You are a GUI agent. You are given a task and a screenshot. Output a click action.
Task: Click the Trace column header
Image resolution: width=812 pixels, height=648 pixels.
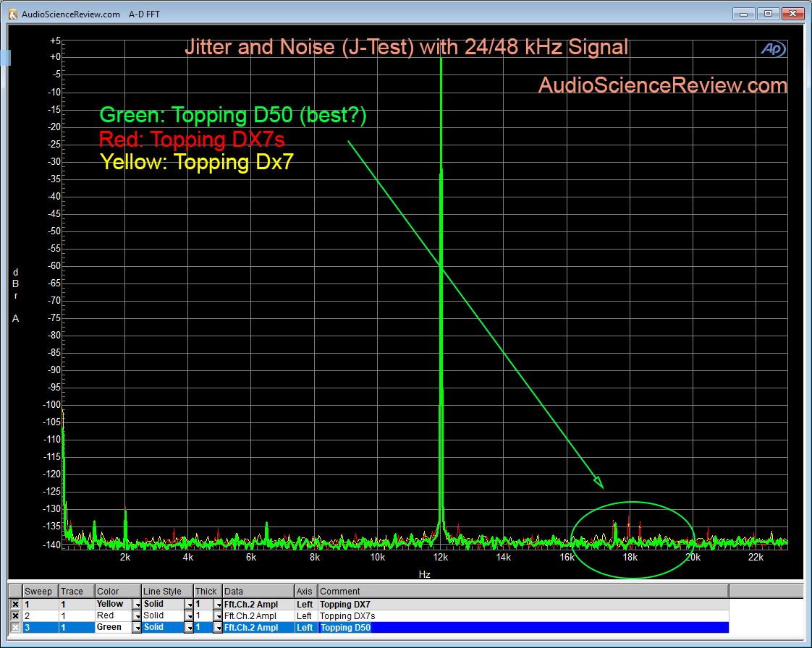pos(77,591)
